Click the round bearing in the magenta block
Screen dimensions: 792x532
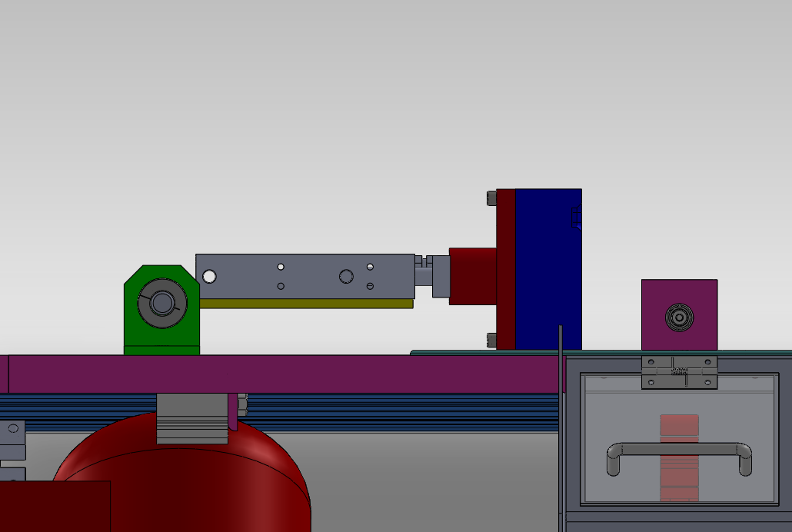pyautogui.click(x=680, y=317)
